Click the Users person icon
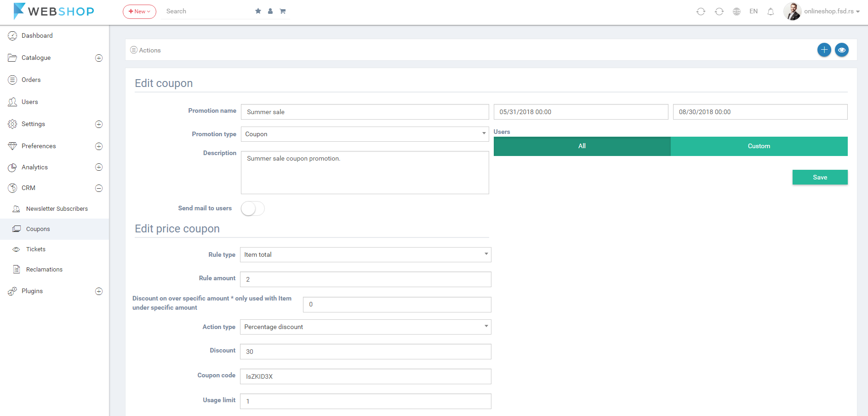 (x=12, y=102)
